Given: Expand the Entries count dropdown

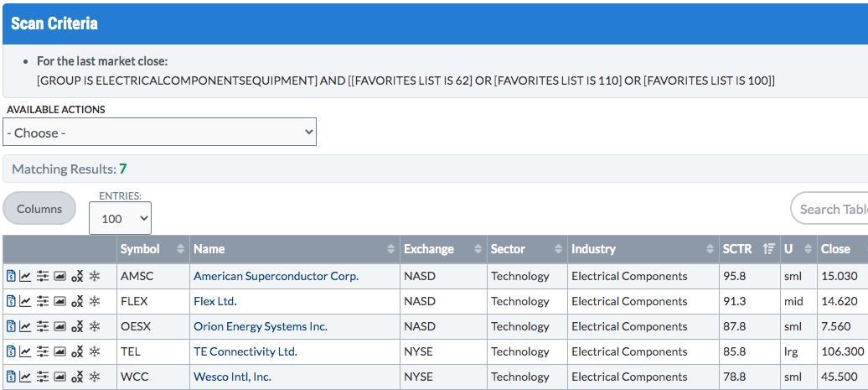Looking at the screenshot, I should (120, 218).
